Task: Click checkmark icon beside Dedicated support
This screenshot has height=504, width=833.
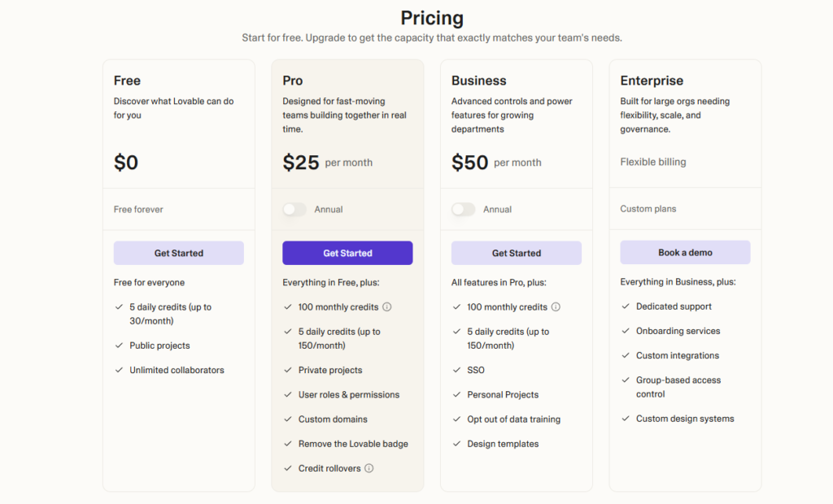Action: pyautogui.click(x=626, y=306)
